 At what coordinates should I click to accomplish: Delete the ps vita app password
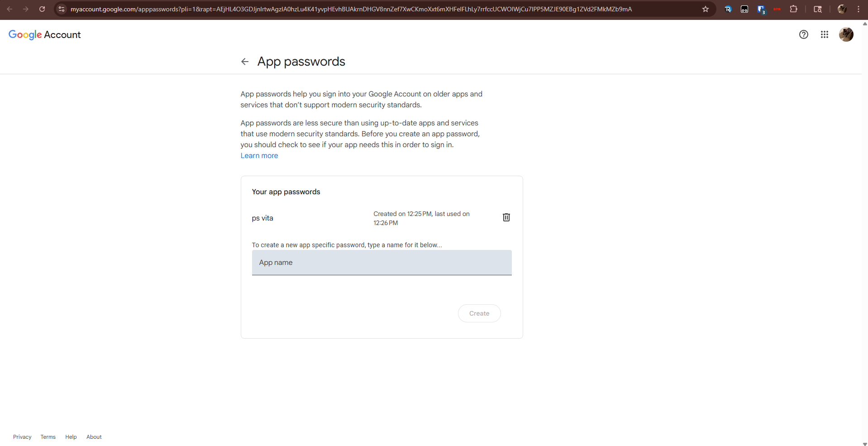506,217
